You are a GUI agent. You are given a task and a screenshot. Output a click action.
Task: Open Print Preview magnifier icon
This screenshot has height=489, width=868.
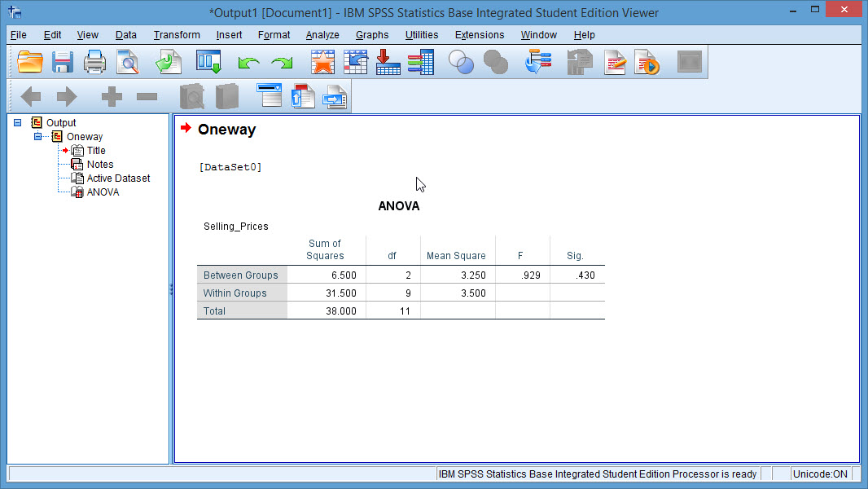click(x=128, y=62)
